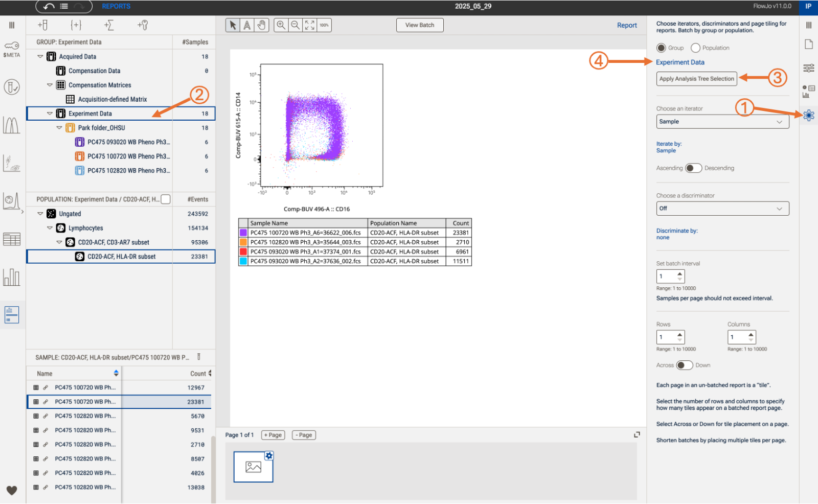Collapse the Park folder_OHSU tree node

pyautogui.click(x=59, y=128)
